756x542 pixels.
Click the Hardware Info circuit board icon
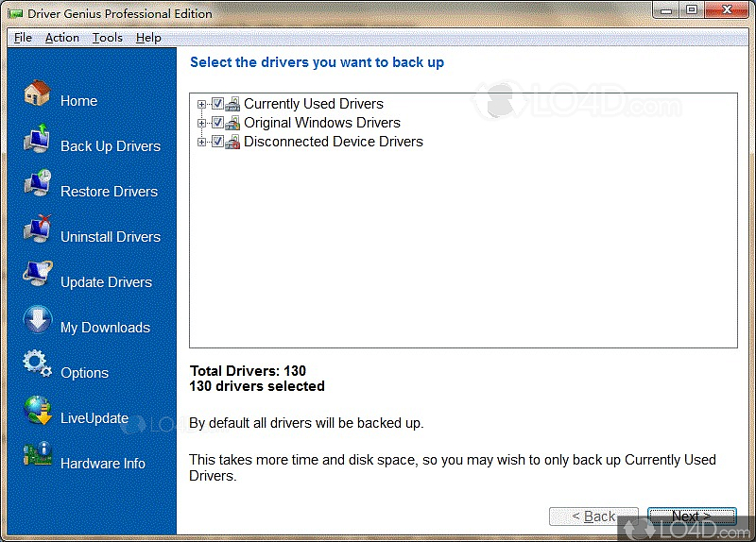click(38, 454)
